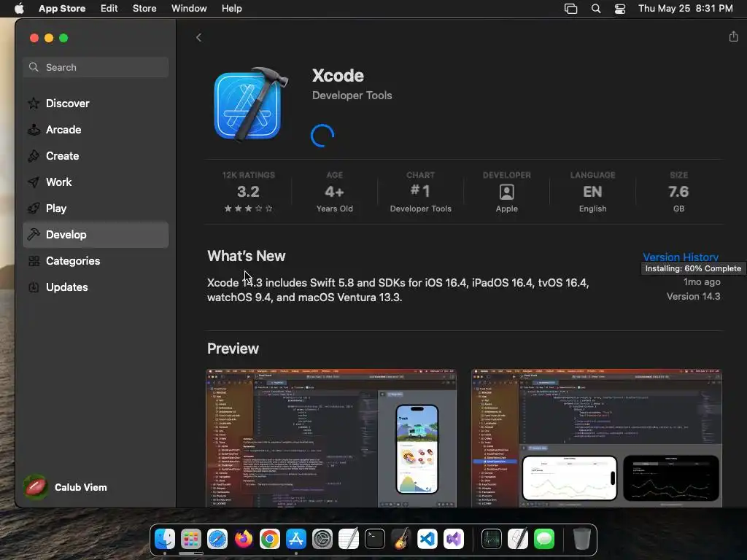
Task: Show Updates in the sidebar
Action: pyautogui.click(x=96, y=287)
